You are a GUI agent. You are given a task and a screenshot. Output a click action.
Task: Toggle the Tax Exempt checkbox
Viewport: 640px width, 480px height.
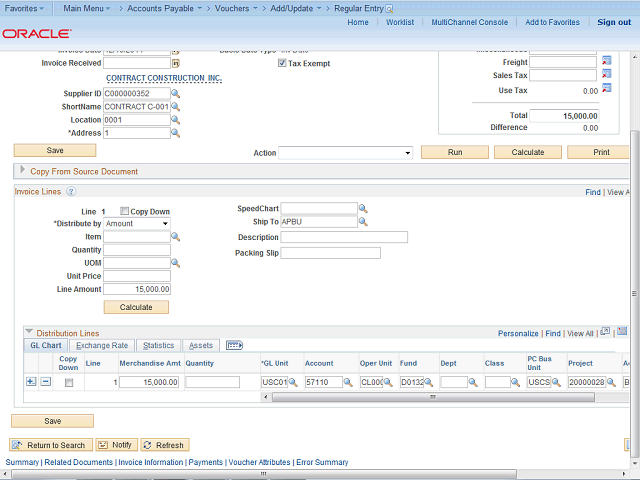click(281, 63)
